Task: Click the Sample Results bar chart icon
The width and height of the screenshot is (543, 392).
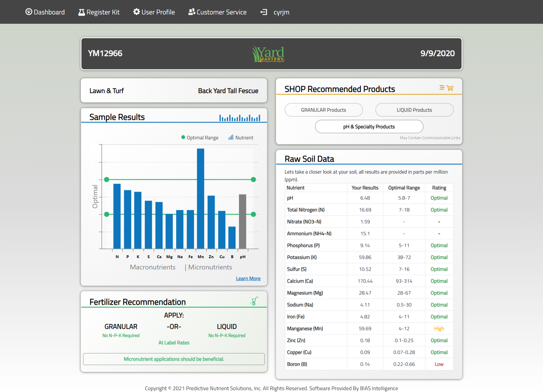Action: (x=240, y=118)
